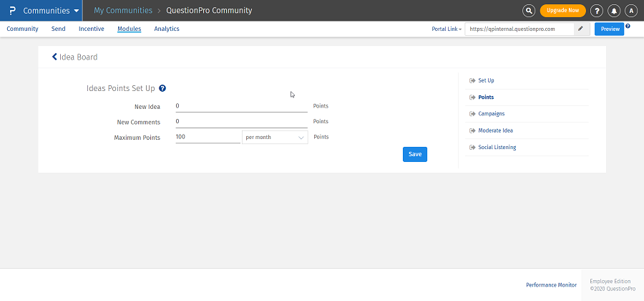Click the help icon next to Preview
The image size is (644, 301).
628,26
